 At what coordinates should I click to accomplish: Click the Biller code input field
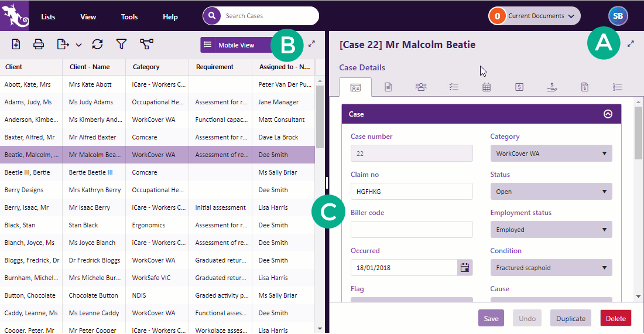click(x=412, y=230)
